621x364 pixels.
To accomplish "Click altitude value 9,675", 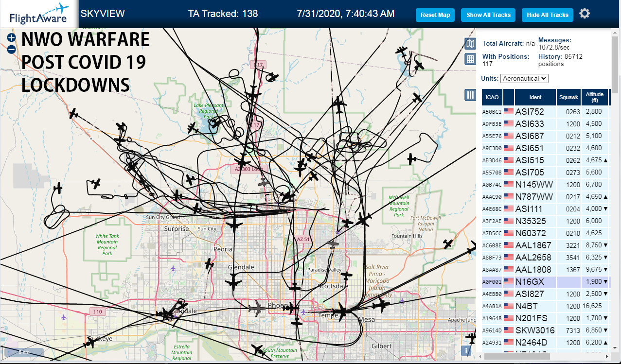I will tap(594, 270).
